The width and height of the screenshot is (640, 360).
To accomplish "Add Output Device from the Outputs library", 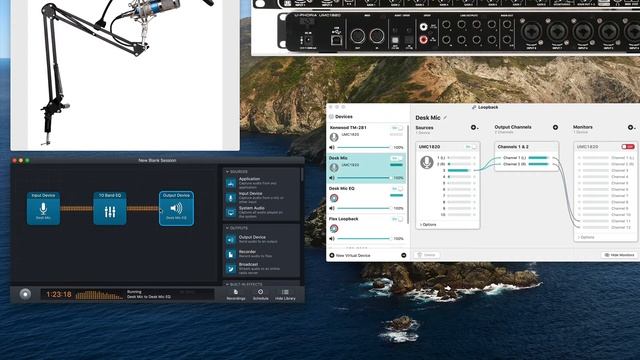I will pos(261,239).
